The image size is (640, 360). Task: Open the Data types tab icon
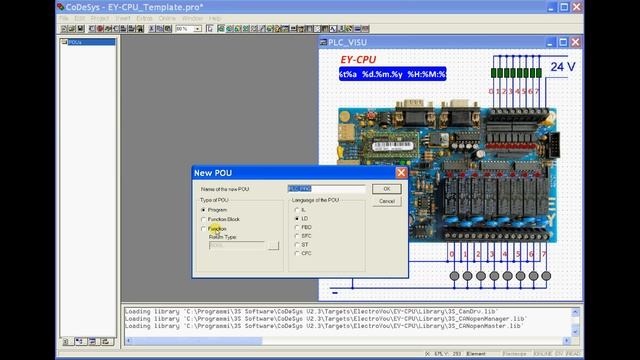click(80, 341)
